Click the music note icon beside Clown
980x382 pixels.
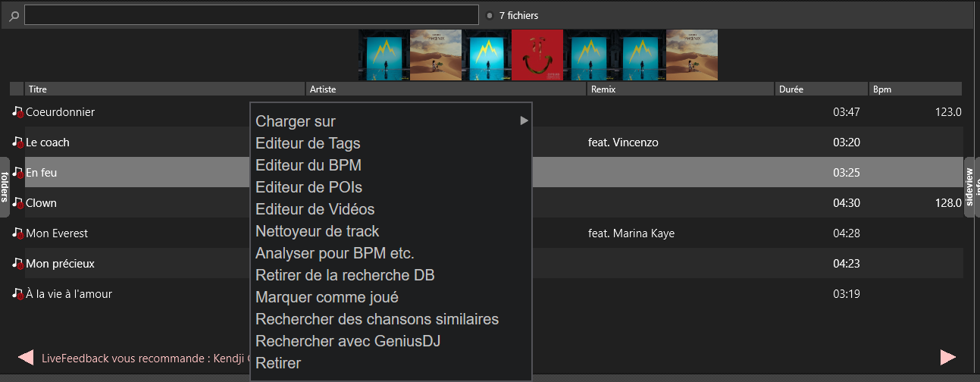[x=17, y=203]
